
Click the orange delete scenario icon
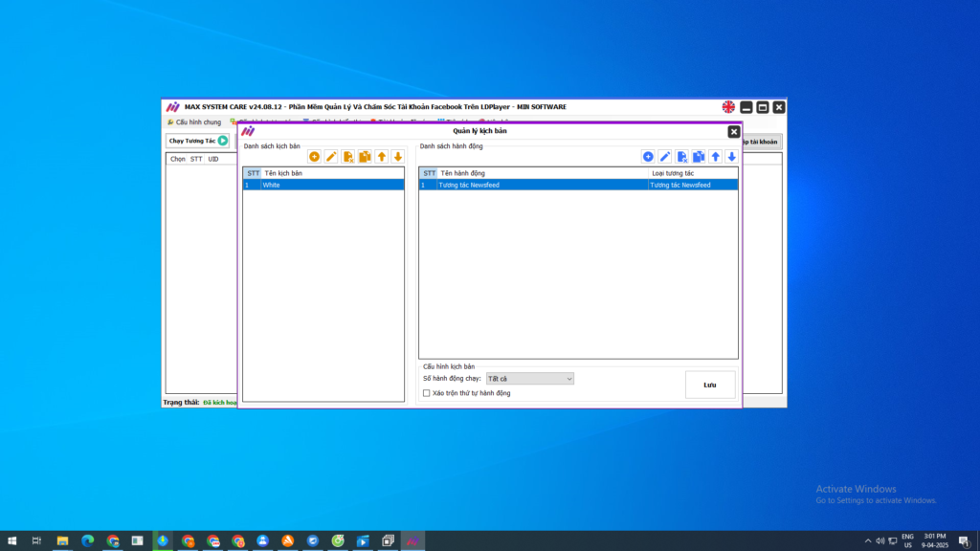pos(348,156)
